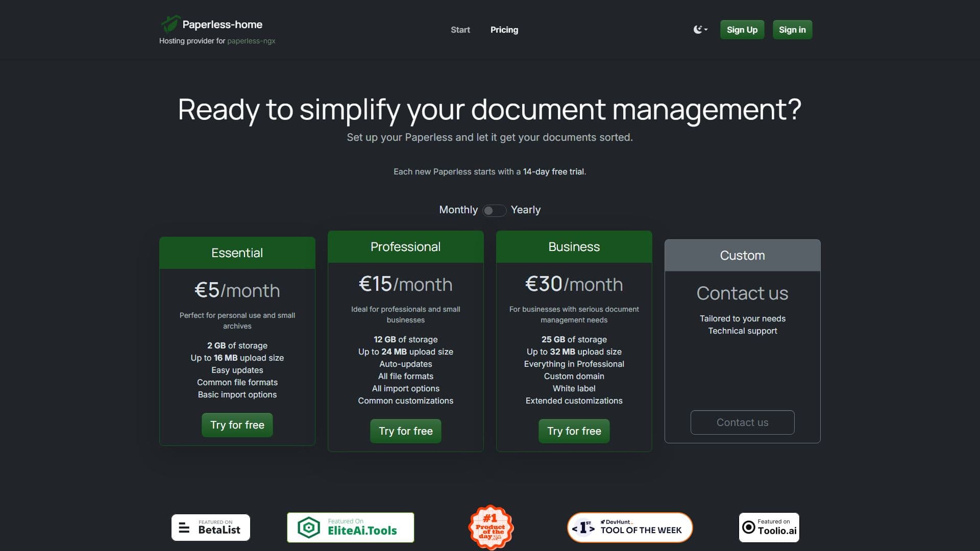980x551 pixels.
Task: Click the Paperless-home brand name
Action: [x=223, y=24]
